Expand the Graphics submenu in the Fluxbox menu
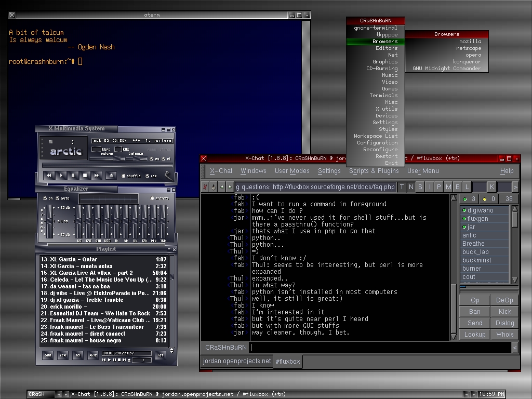The image size is (532, 399). (376, 62)
